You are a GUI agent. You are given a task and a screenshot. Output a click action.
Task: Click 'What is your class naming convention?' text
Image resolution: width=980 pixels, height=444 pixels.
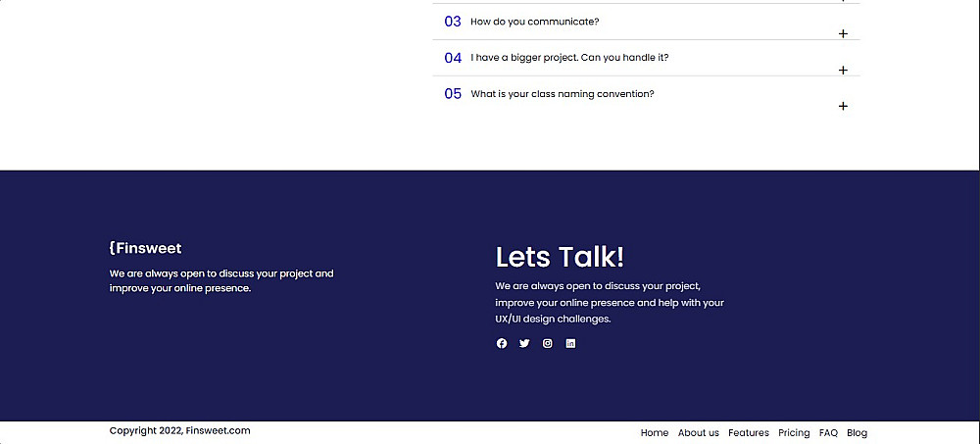click(562, 94)
